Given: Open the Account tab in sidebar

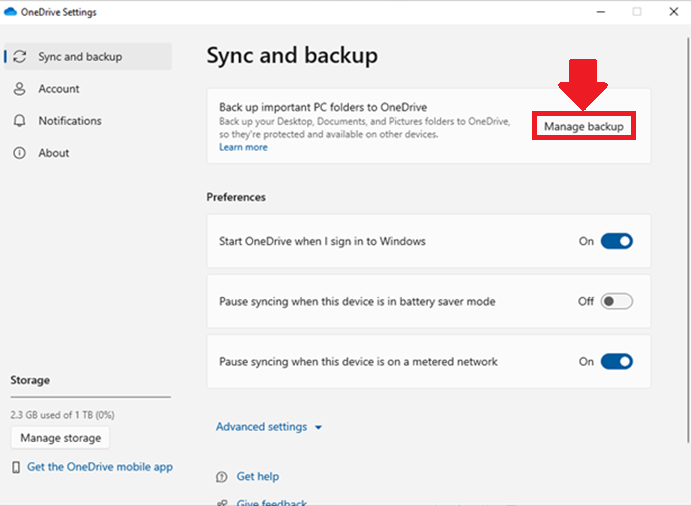Looking at the screenshot, I should click(x=58, y=89).
